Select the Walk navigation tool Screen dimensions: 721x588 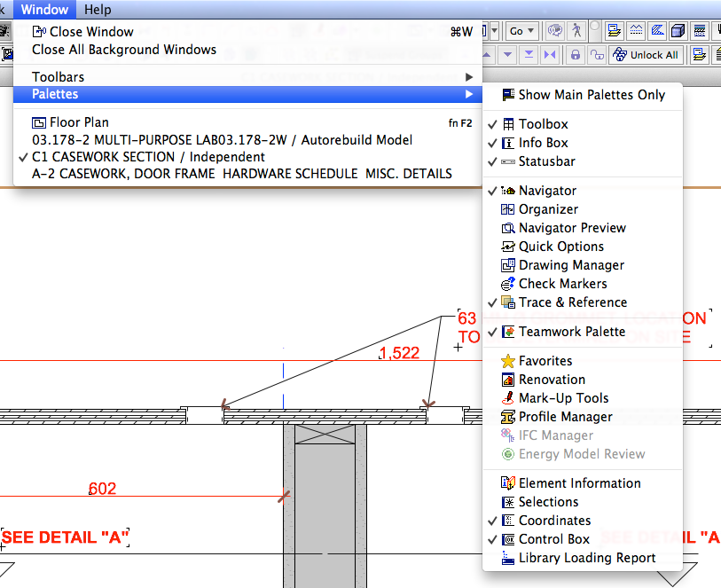pyautogui.click(x=577, y=30)
